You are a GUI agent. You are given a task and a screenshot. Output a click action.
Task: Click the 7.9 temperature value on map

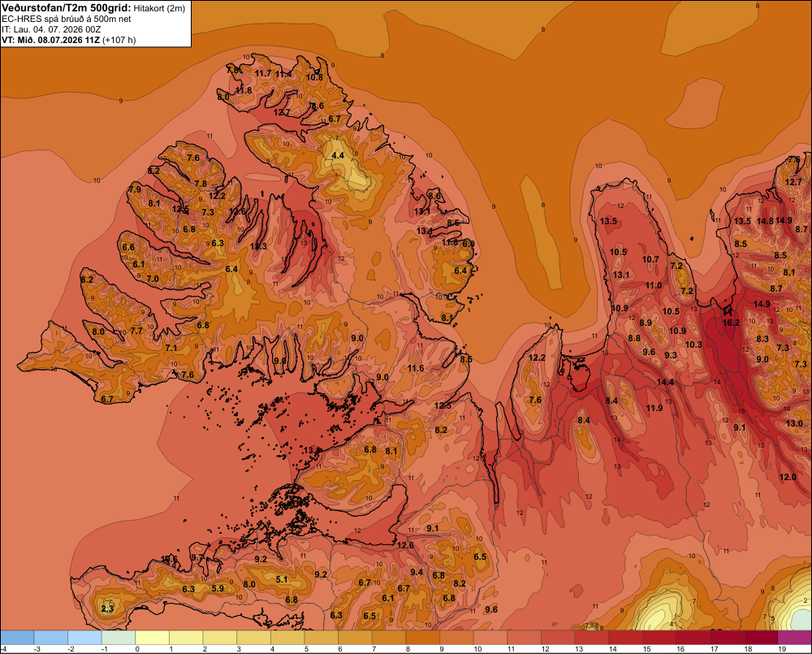tap(135, 189)
